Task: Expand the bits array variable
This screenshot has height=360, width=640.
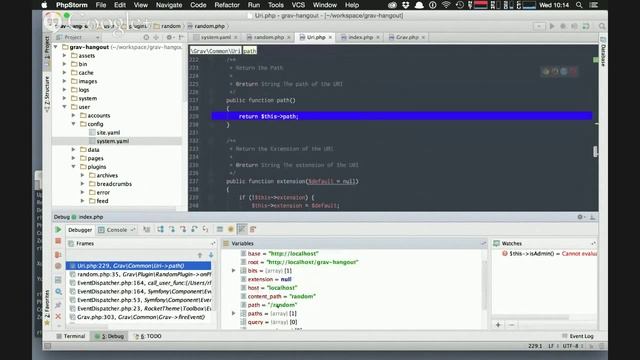Action: coord(233,271)
